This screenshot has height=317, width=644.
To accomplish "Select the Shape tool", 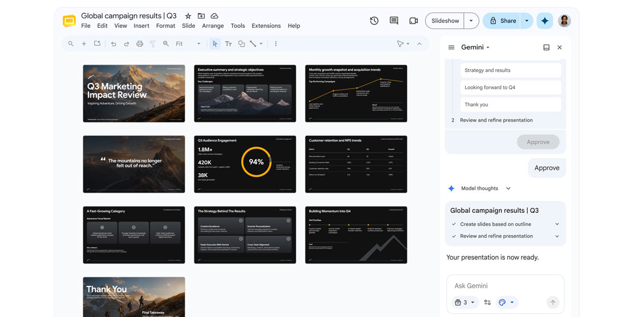I will (241, 44).
